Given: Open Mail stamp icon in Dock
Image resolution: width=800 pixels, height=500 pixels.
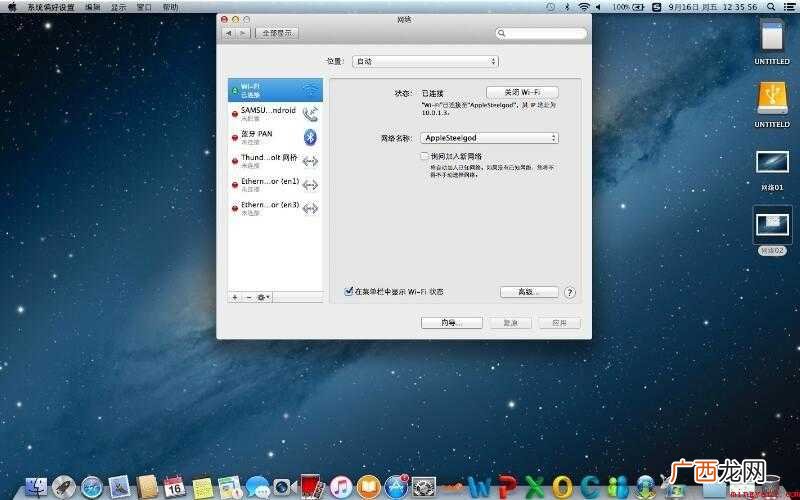Looking at the screenshot, I should point(119,487).
